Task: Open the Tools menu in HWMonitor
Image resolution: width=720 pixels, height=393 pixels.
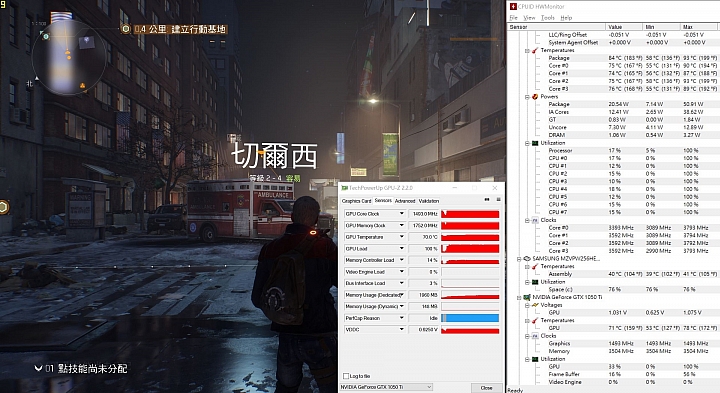Action: tap(547, 17)
